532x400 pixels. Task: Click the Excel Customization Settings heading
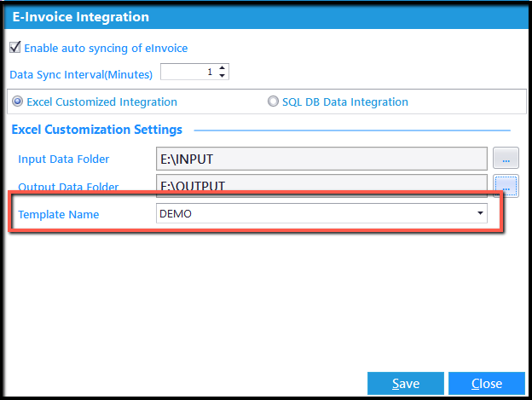[96, 130]
